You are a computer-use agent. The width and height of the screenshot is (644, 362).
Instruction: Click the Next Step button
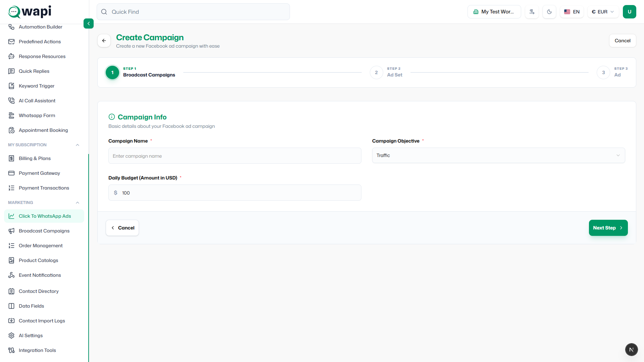click(608, 228)
